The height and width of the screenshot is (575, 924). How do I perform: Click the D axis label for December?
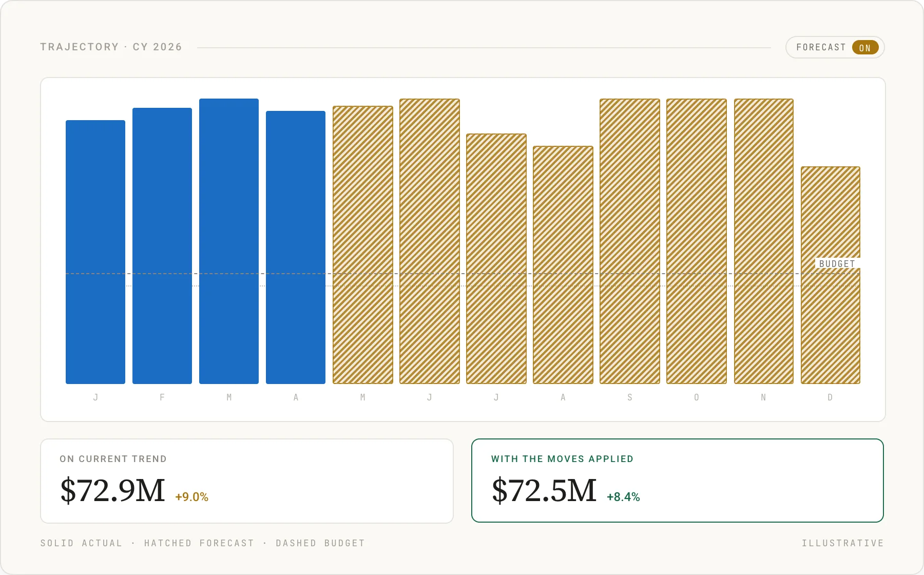tap(830, 397)
